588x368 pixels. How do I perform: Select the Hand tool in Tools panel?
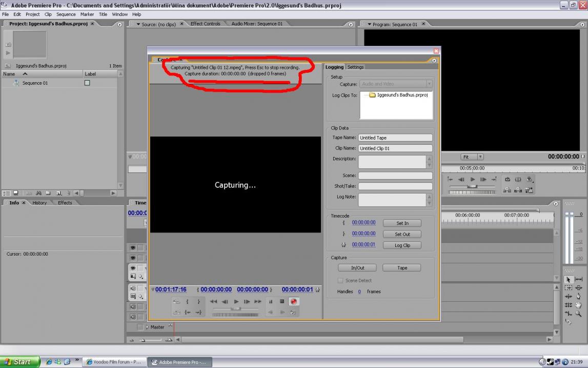coord(578,305)
